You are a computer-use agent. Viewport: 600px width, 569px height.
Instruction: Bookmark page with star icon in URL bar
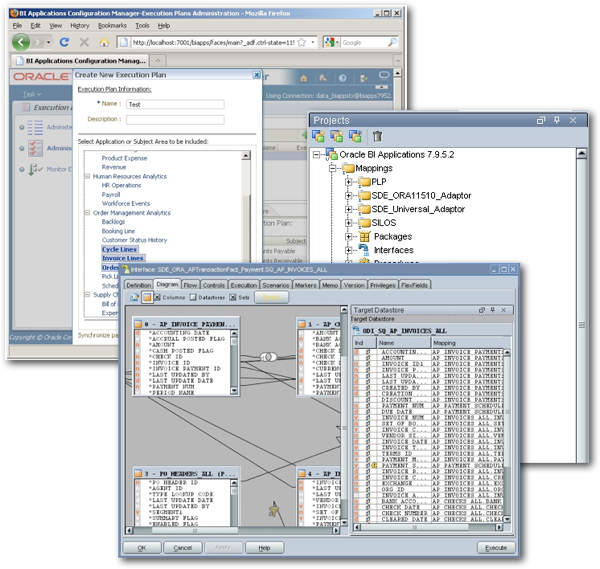click(302, 42)
